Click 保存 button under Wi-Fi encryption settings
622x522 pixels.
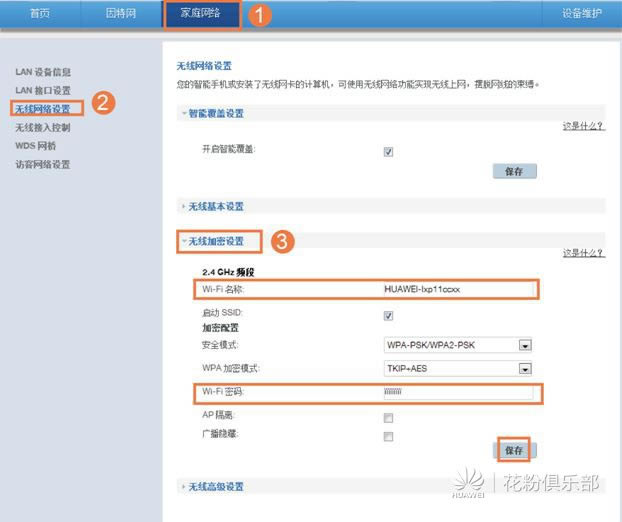click(514, 451)
